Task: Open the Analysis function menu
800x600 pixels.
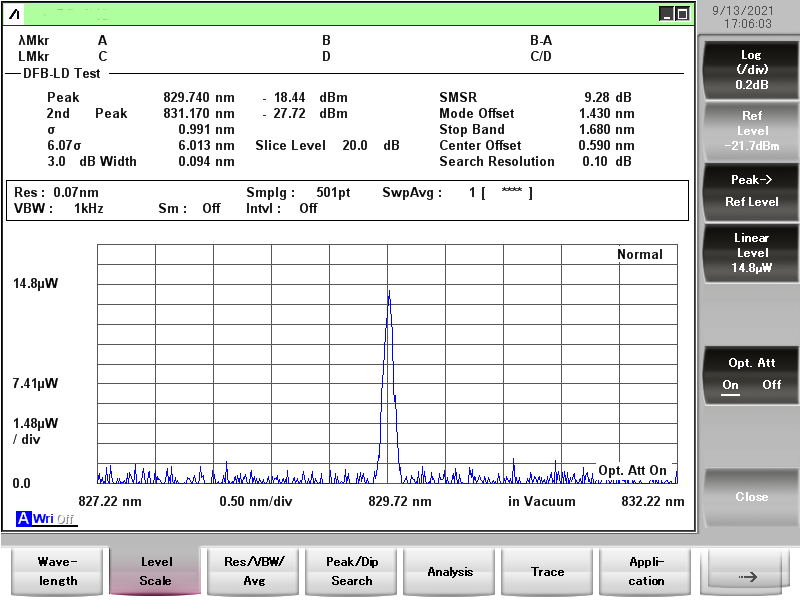Action: tap(450, 571)
